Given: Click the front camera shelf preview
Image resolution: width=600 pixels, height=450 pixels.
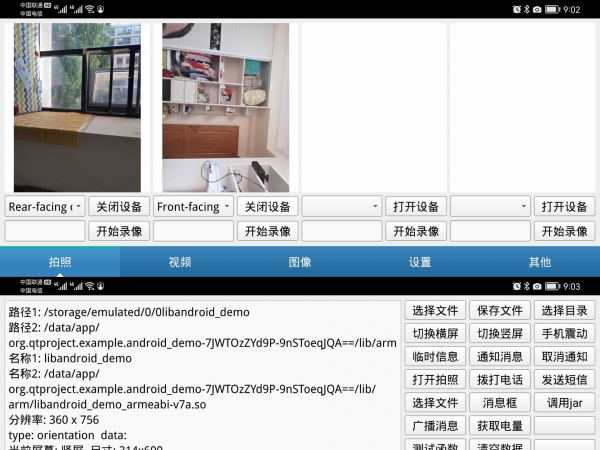Looking at the screenshot, I should pos(225,107).
